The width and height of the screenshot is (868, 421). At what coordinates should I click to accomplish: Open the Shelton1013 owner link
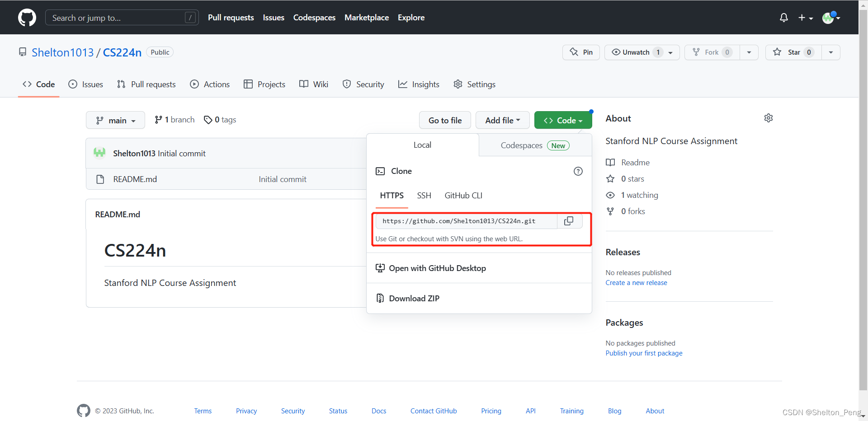pyautogui.click(x=62, y=52)
